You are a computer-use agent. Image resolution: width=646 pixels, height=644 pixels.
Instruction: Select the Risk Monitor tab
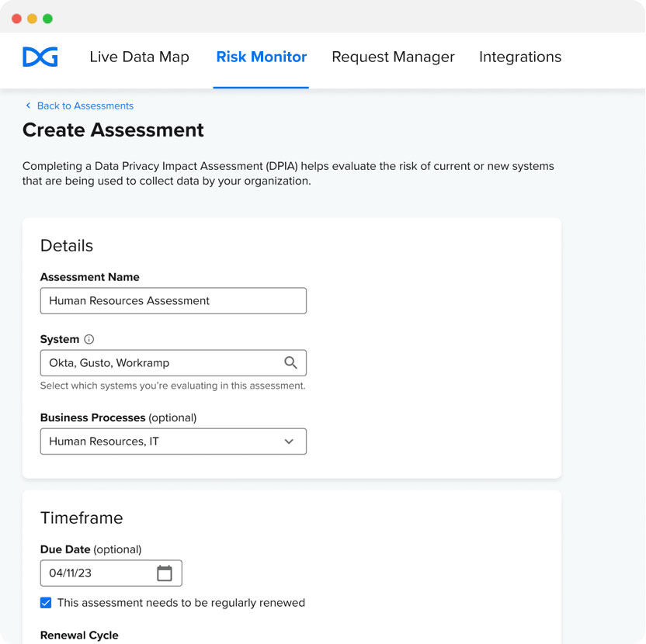[x=261, y=57]
